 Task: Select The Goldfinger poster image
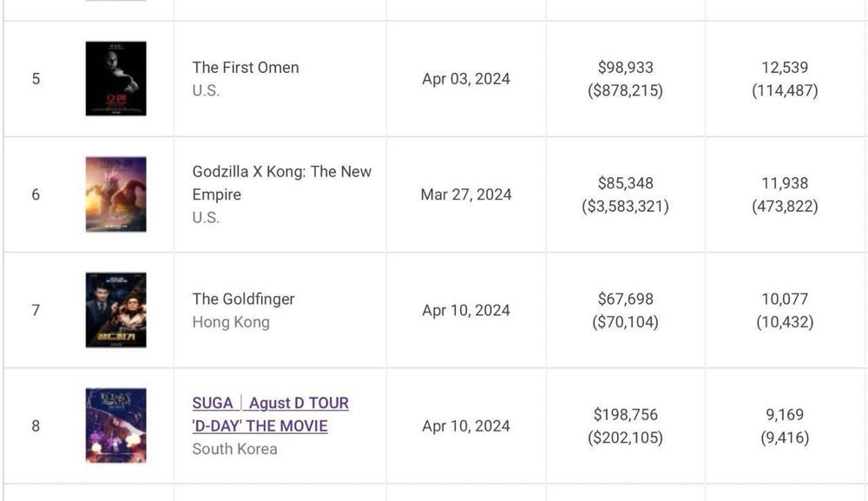(x=115, y=310)
